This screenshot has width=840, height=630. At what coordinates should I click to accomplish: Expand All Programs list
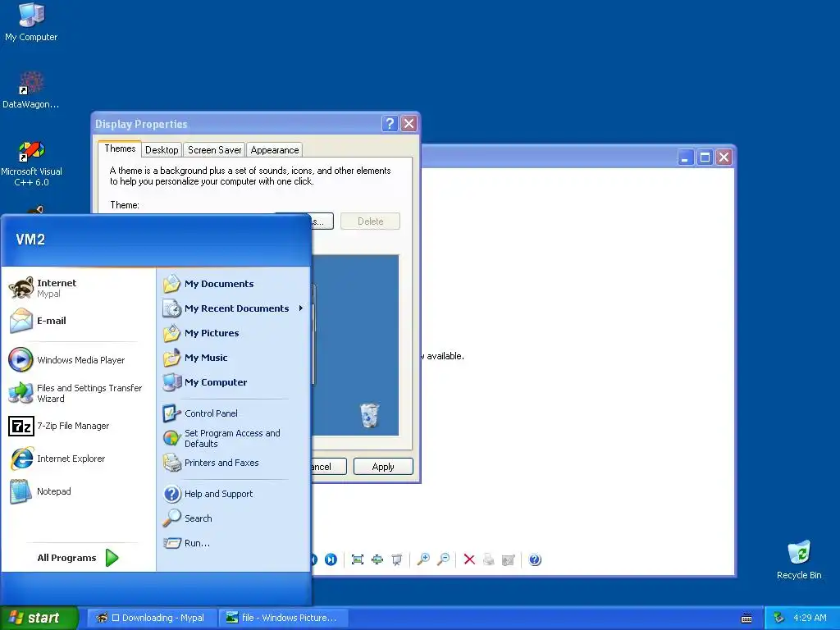coord(78,558)
